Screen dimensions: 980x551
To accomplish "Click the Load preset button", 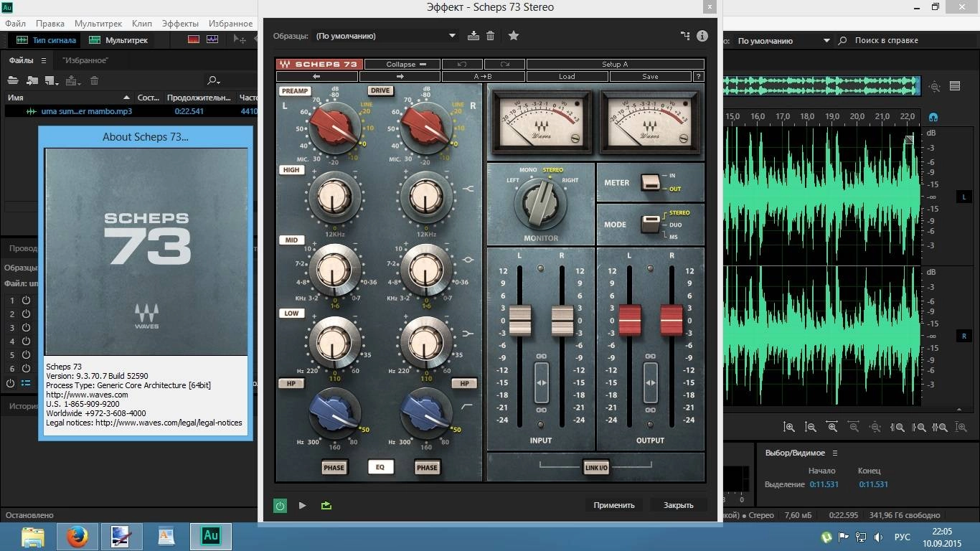I will [567, 76].
